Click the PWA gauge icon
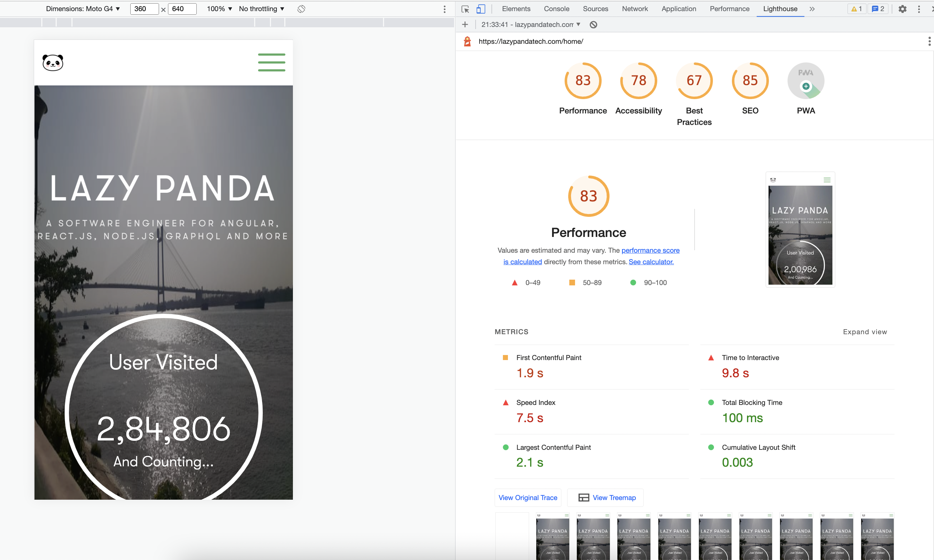934x560 pixels. click(x=806, y=81)
